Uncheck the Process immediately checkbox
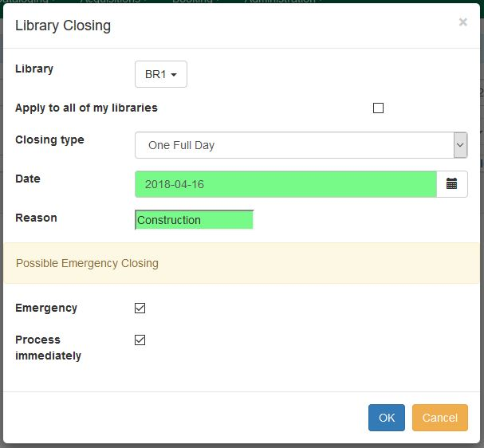 pyautogui.click(x=140, y=340)
